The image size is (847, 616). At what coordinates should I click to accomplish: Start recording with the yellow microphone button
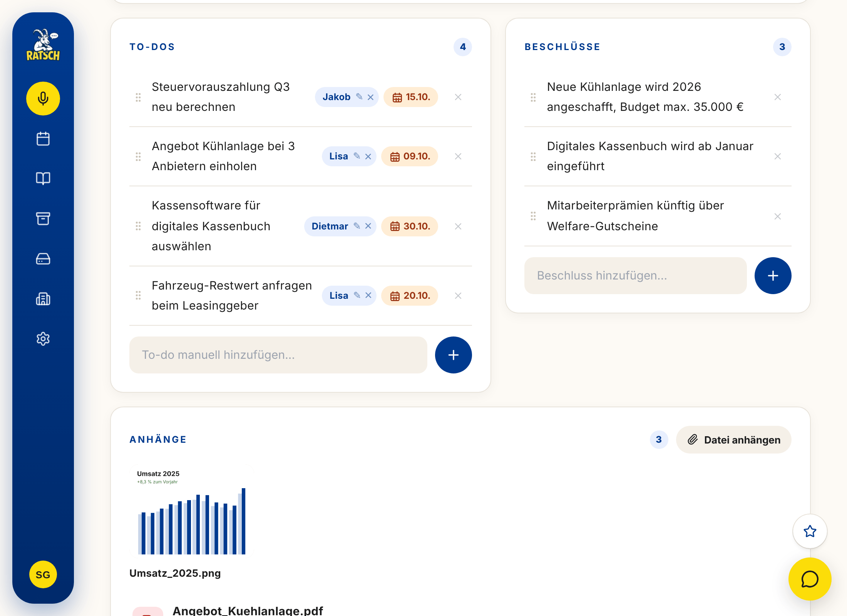(43, 99)
